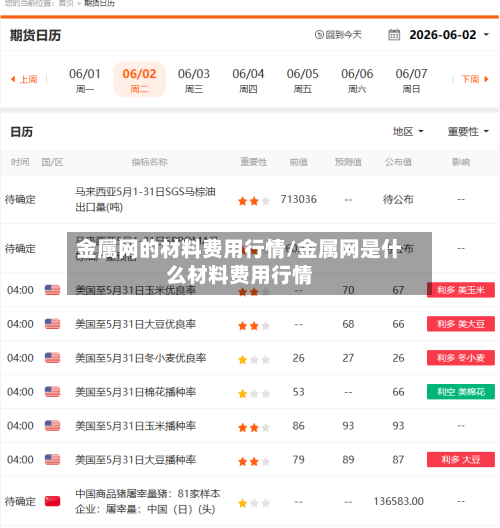Select the 06/06 周六 date tab
Viewport: 500px width, 528px height.
tap(357, 80)
